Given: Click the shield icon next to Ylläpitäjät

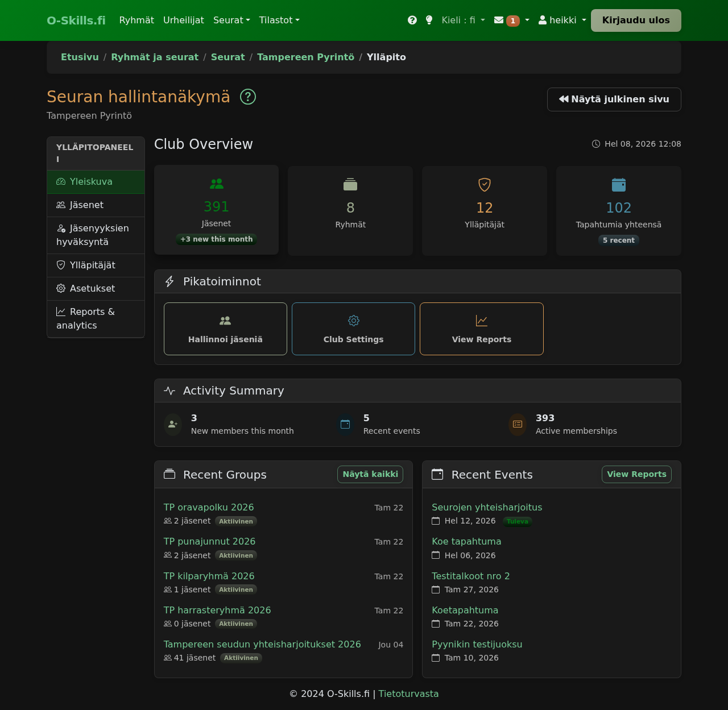Looking at the screenshot, I should 60,265.
